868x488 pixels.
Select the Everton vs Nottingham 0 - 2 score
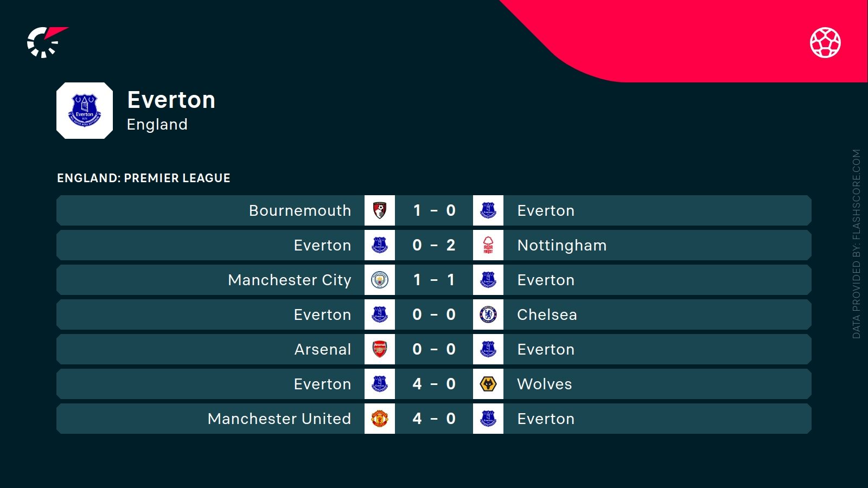434,245
